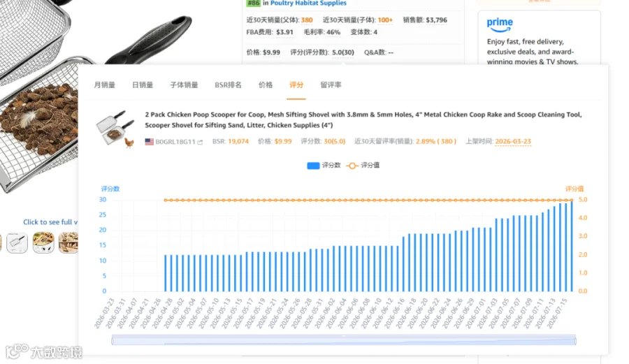This screenshot has width=629, height=364.
Task: Click the US flag icon next to ASIN
Action: (150, 142)
